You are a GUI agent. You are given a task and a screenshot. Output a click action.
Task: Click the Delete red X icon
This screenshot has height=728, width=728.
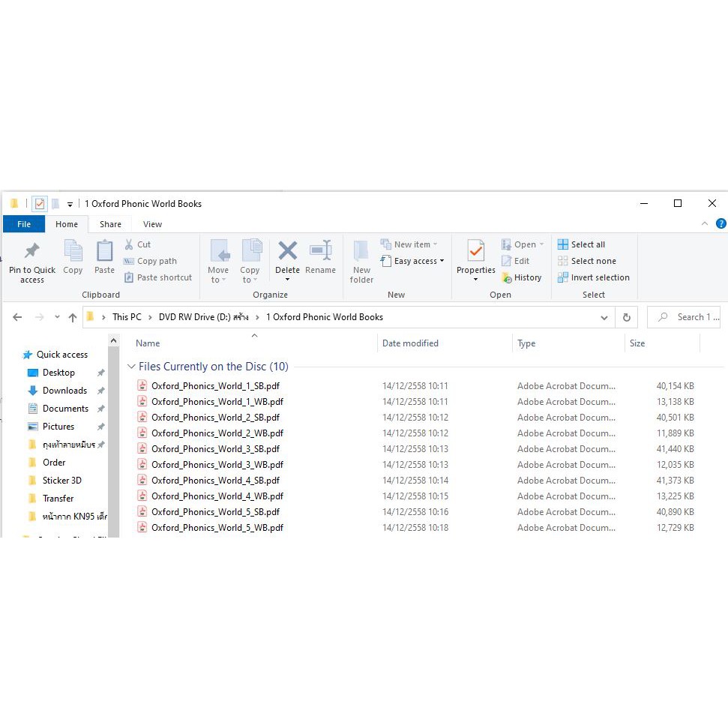pyautogui.click(x=287, y=250)
